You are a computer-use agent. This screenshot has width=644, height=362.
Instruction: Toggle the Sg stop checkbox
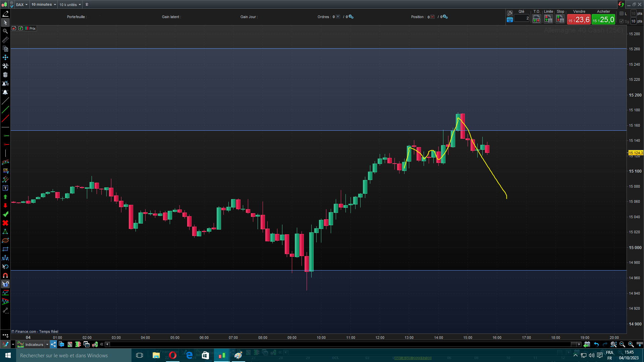pos(622,21)
